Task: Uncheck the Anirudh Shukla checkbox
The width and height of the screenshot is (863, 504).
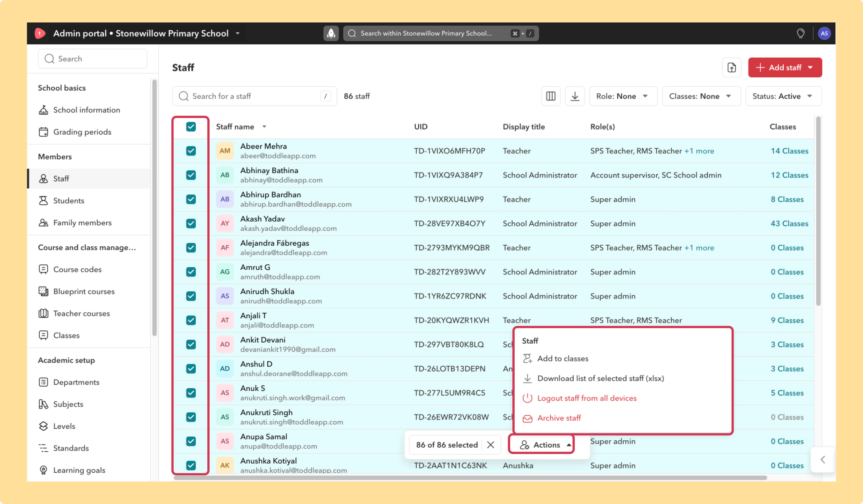Action: click(191, 296)
